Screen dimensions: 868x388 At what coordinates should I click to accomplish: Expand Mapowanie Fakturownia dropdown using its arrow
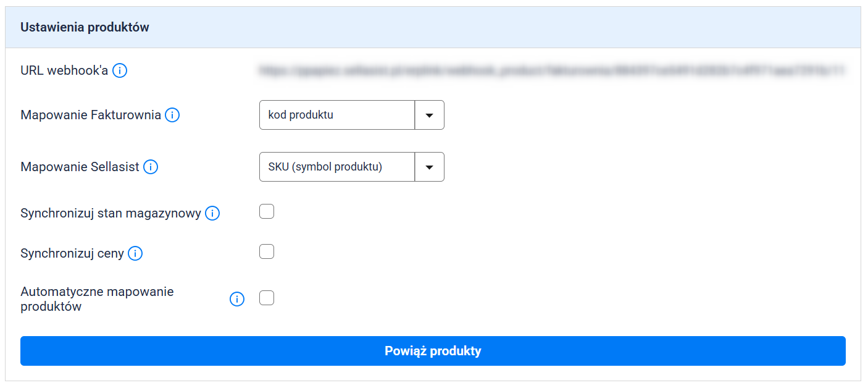[x=430, y=115]
